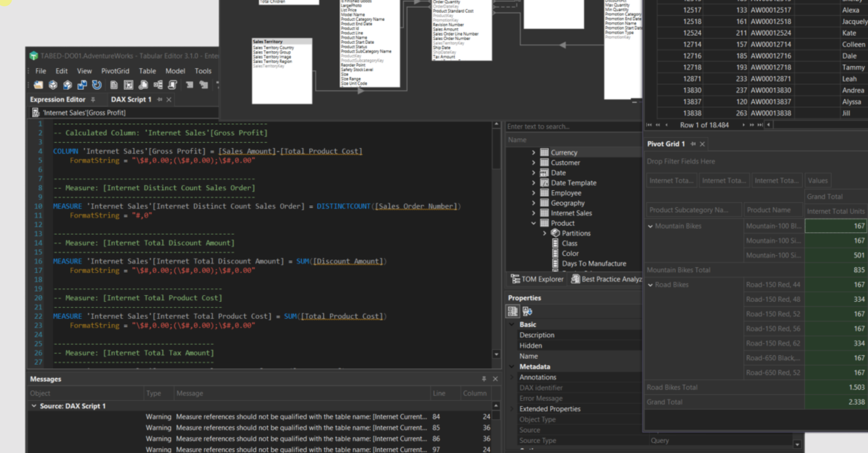Viewport: 868px width, 453px height.
Task: Expand the Customer table node
Action: tap(533, 163)
